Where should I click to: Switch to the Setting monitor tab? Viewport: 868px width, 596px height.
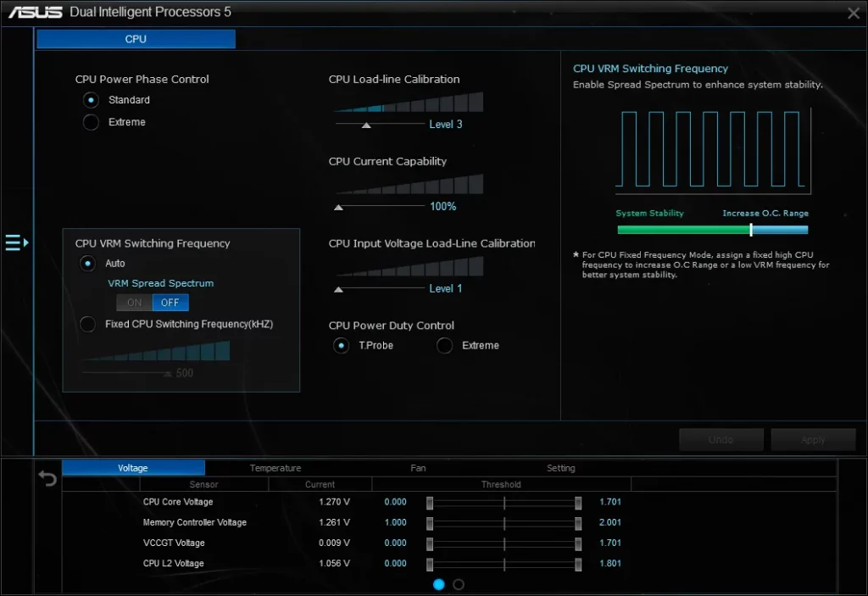[x=561, y=468]
